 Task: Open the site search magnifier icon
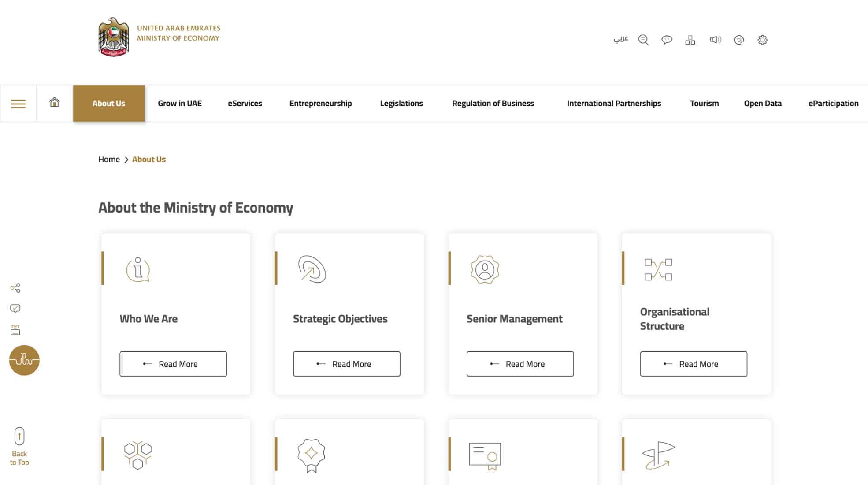[x=643, y=40]
